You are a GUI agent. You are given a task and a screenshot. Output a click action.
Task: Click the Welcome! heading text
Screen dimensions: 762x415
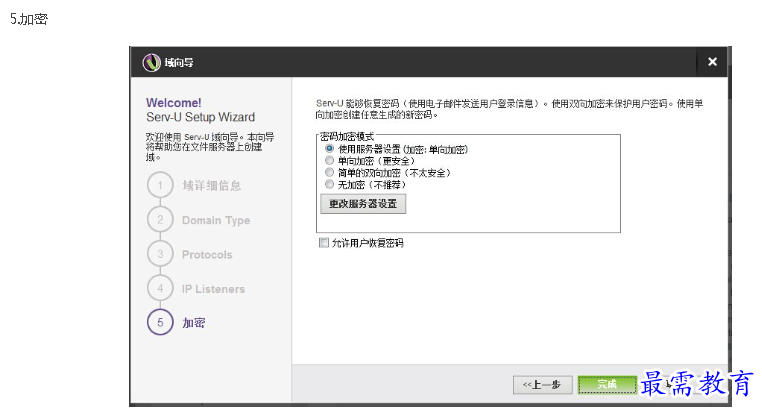[x=173, y=103]
